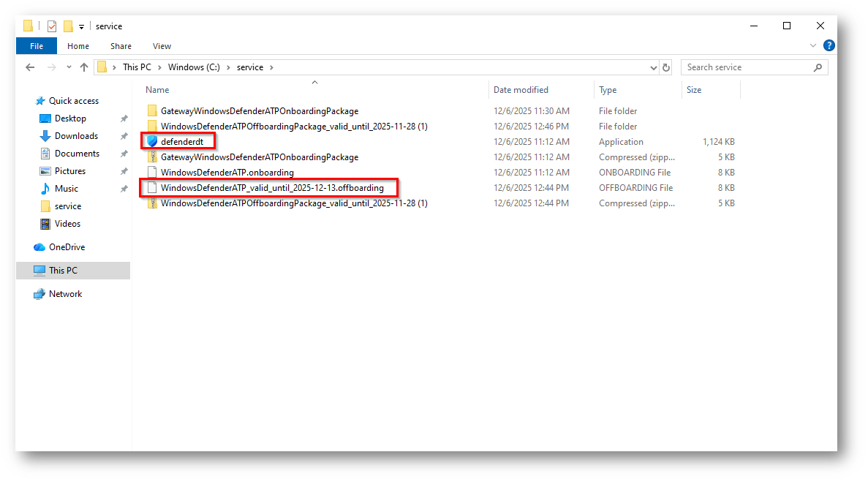Click the ONBOARDING File type cell

(x=635, y=173)
